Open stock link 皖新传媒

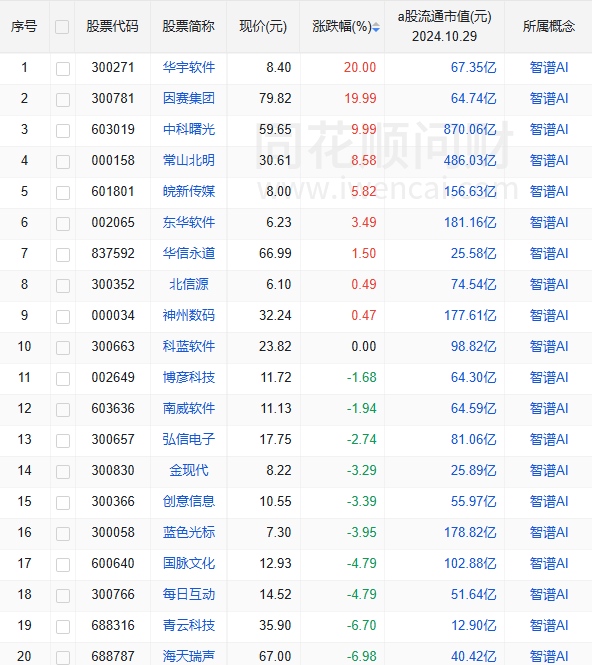coord(189,191)
